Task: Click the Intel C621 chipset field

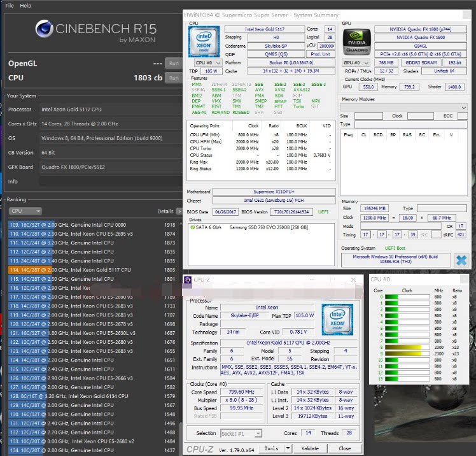Action: point(274,200)
